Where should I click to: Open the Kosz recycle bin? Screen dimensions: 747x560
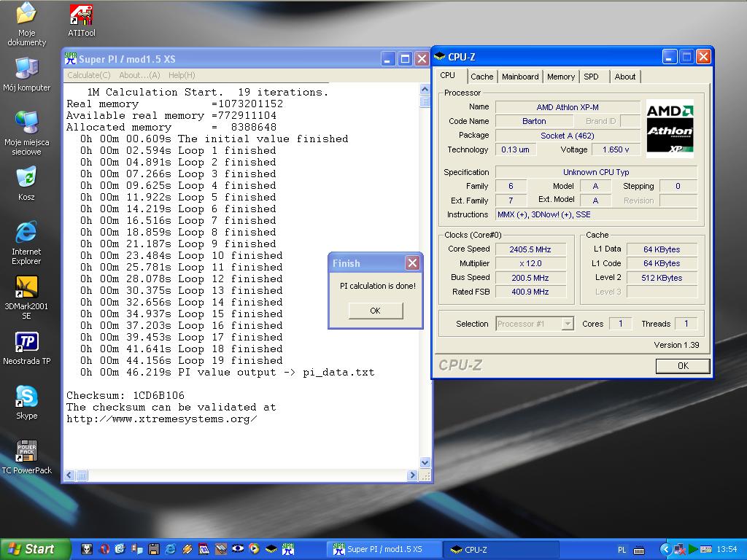26,184
